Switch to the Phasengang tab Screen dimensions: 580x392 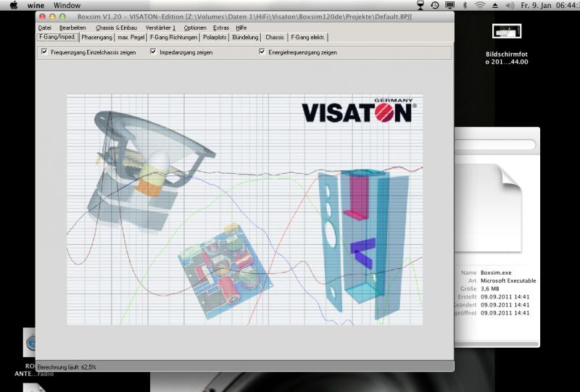(x=96, y=38)
